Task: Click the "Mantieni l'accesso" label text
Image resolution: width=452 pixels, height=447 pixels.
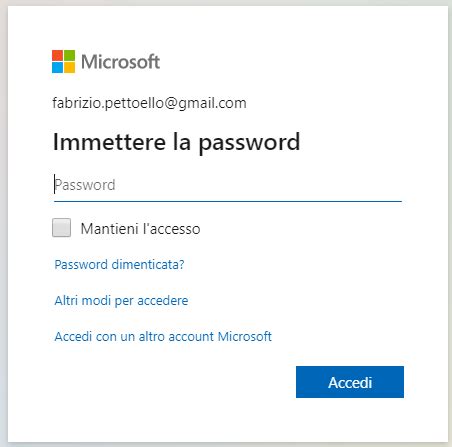Action: click(140, 229)
